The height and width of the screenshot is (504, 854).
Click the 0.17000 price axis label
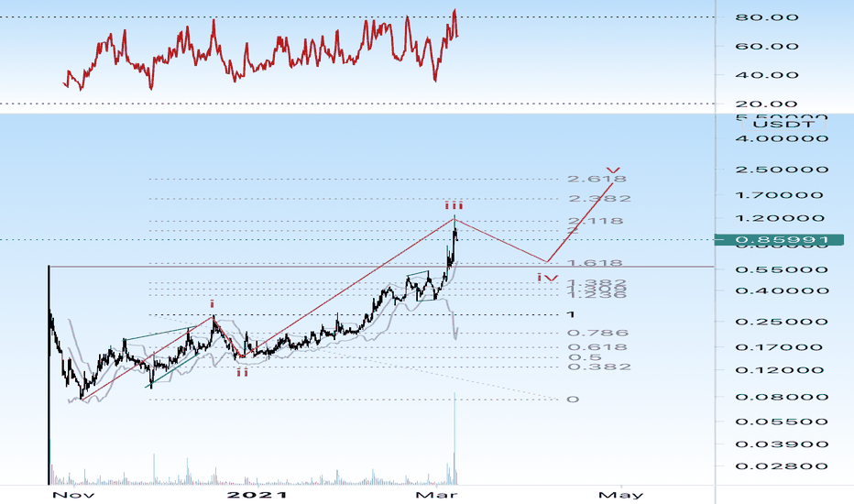780,347
